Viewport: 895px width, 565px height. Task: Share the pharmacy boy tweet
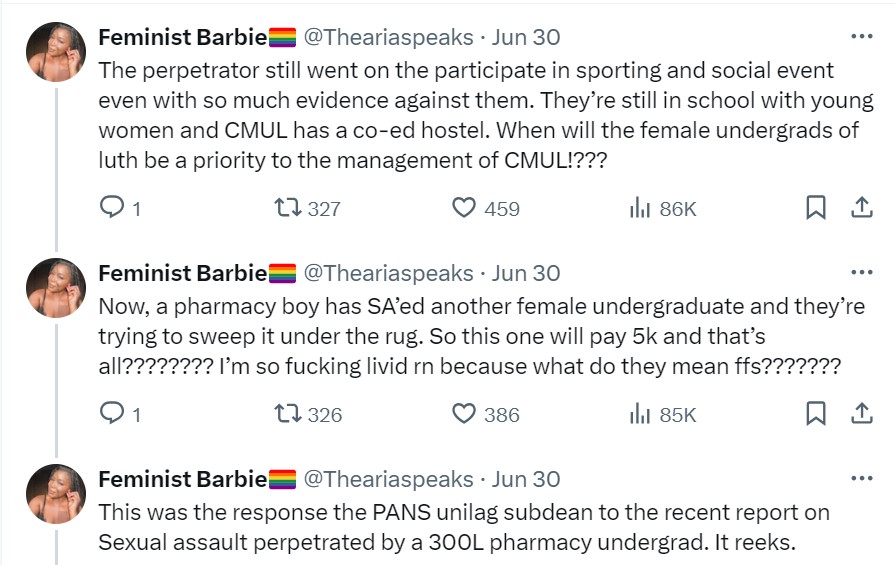click(861, 414)
